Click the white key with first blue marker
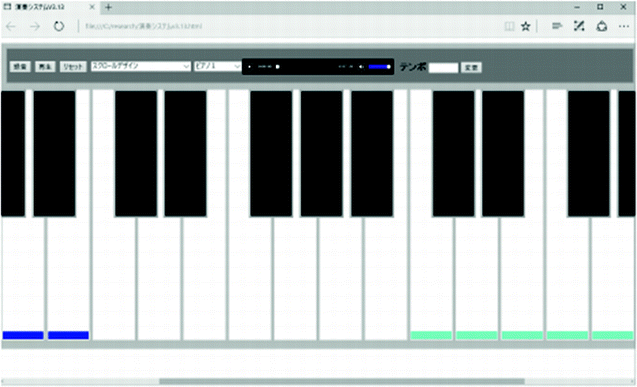The width and height of the screenshot is (637, 387). tap(23, 279)
